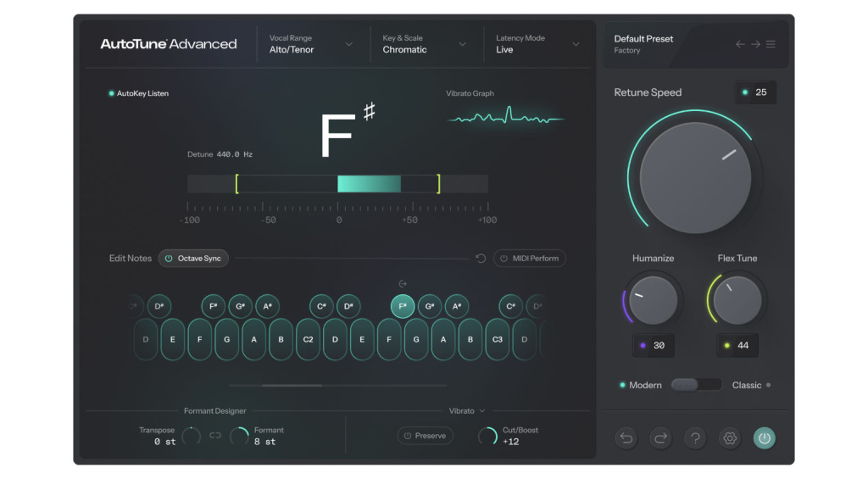Click the C2 keyboard key
This screenshot has height=479, width=868.
point(308,339)
